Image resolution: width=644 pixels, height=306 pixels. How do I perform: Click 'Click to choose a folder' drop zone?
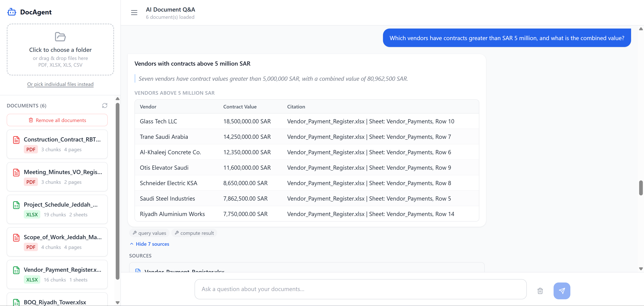point(60,50)
